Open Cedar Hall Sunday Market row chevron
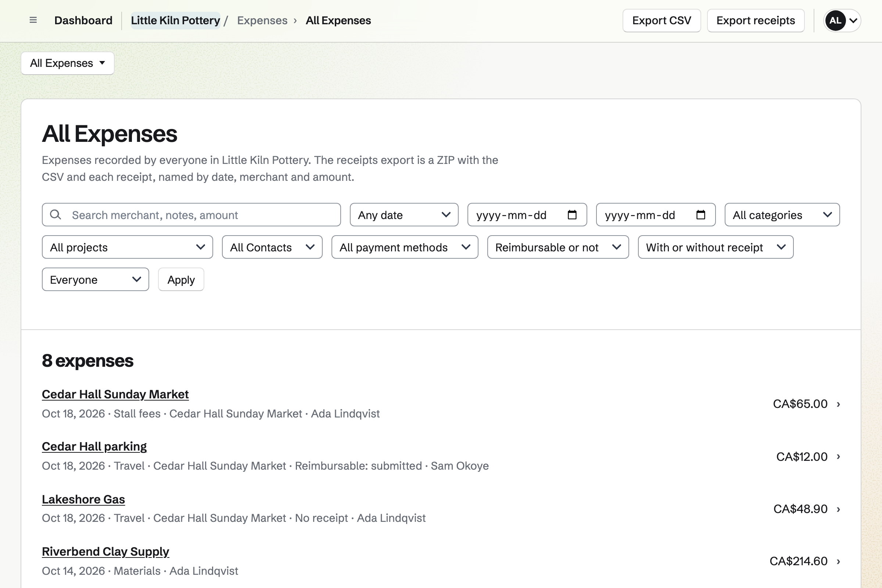Viewport: 882px width, 588px height. [838, 404]
